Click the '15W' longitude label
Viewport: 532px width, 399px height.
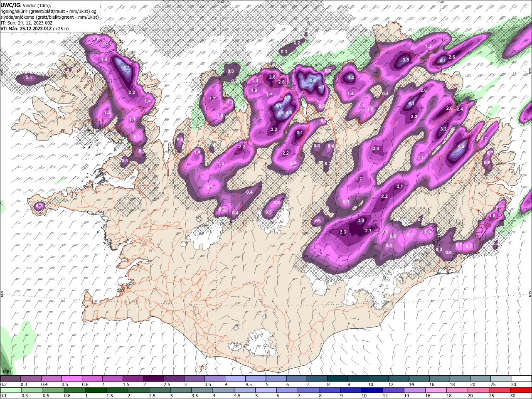point(440,2)
